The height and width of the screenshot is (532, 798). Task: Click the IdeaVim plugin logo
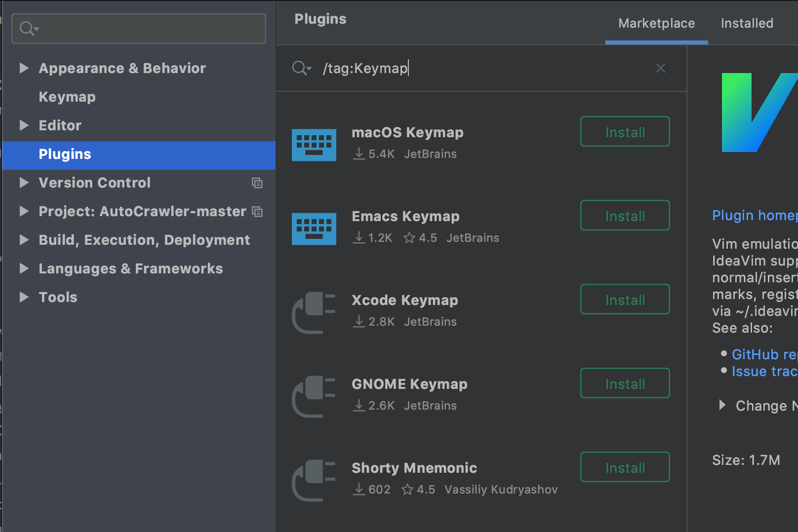pos(759,113)
